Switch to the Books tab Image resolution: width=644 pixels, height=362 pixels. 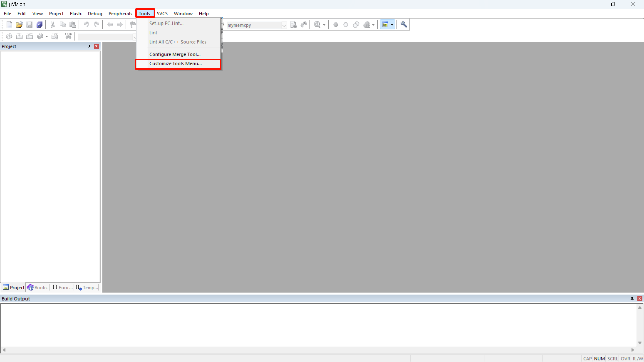(x=38, y=287)
